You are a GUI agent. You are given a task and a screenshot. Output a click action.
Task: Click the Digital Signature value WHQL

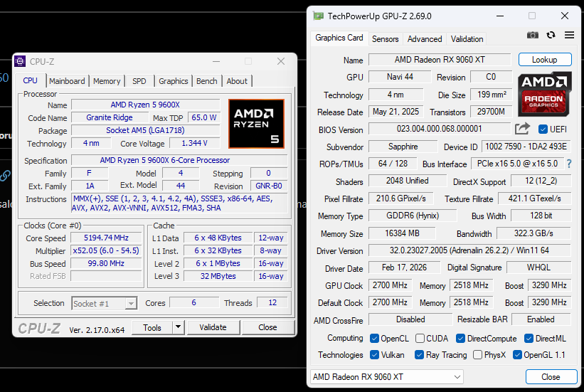click(538, 267)
